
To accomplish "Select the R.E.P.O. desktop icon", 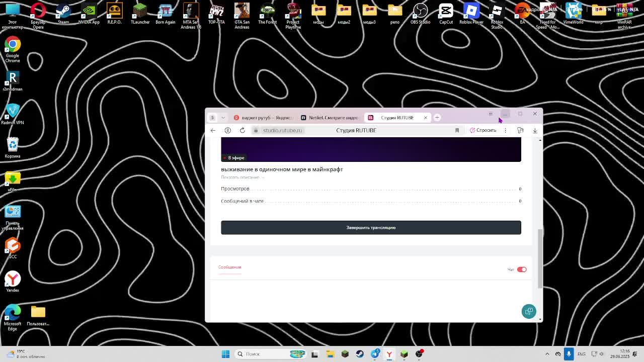I will [115, 14].
